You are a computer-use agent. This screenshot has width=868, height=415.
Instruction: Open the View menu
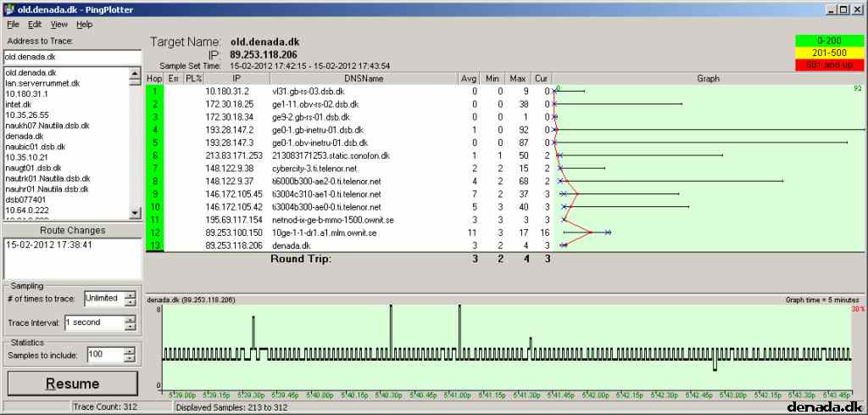(58, 25)
